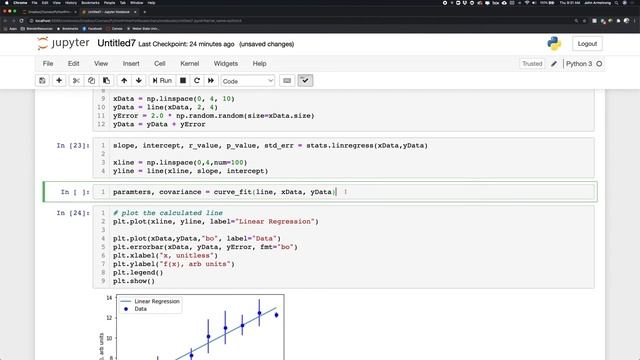The image size is (640, 360).
Task: Run the selected cell
Action: click(162, 81)
